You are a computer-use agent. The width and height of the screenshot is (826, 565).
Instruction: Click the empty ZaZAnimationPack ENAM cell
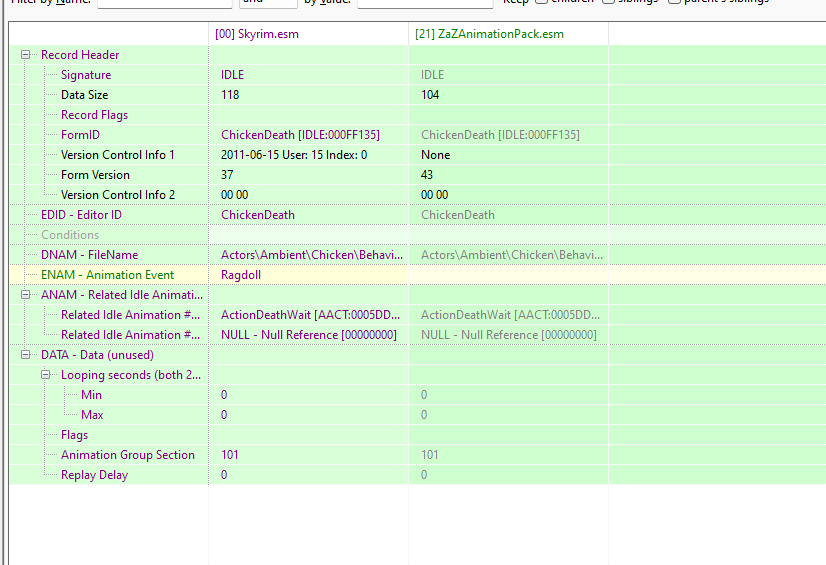click(508, 275)
